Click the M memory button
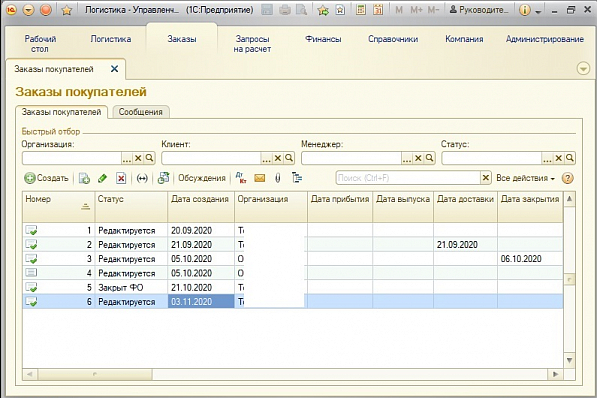The image size is (597, 398). (399, 10)
